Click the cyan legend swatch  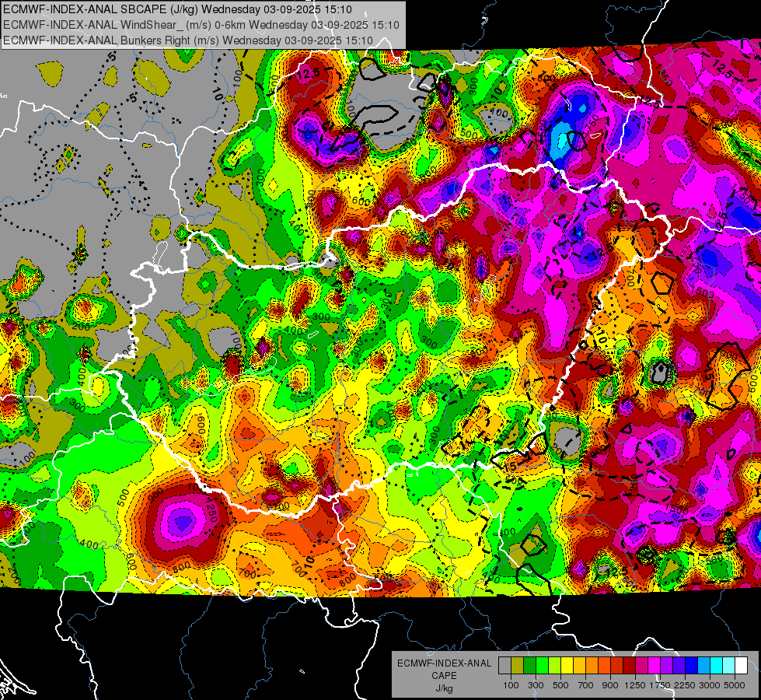coord(716,666)
